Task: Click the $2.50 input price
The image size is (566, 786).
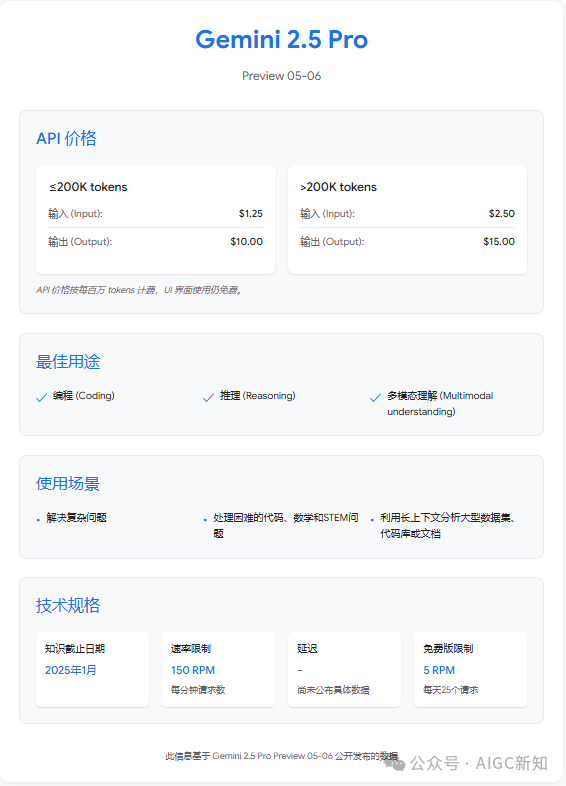Action: click(x=502, y=214)
